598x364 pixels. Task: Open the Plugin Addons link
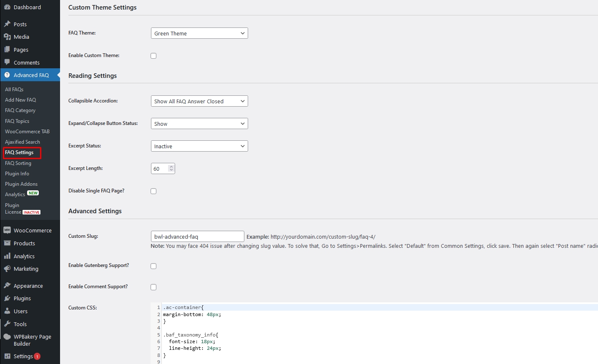21,184
